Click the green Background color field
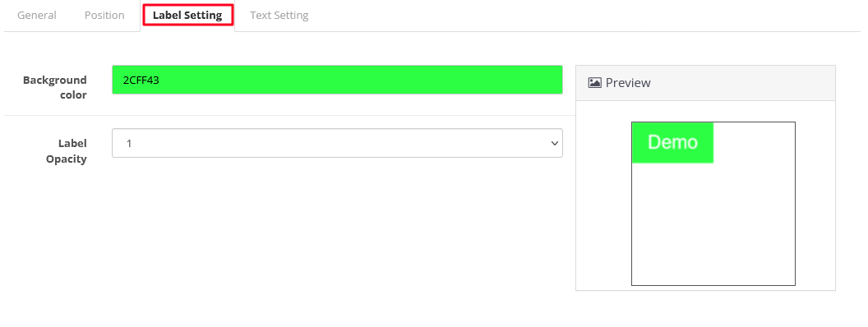Screen dimensions: 868x327 pyautogui.click(x=337, y=80)
